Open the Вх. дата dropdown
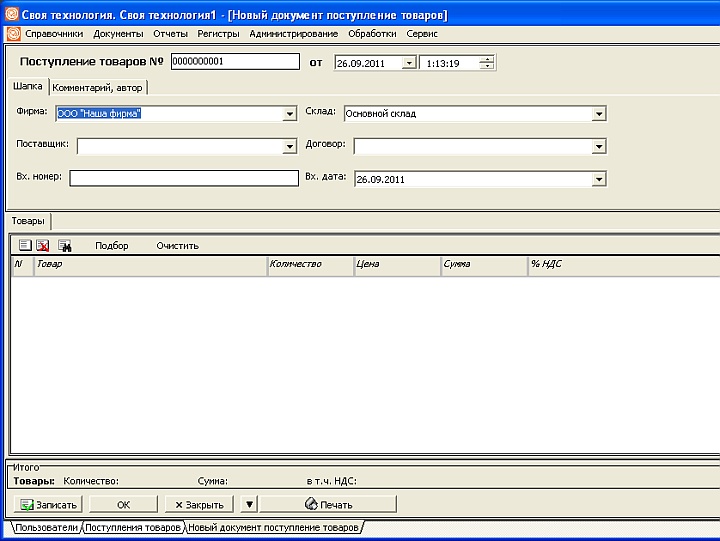The height and width of the screenshot is (541, 720). pos(599,180)
